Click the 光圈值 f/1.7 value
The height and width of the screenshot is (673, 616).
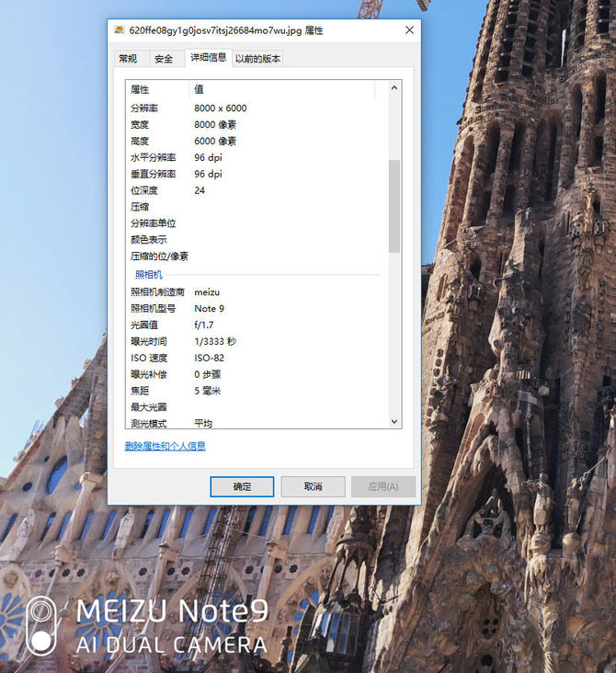coord(205,325)
